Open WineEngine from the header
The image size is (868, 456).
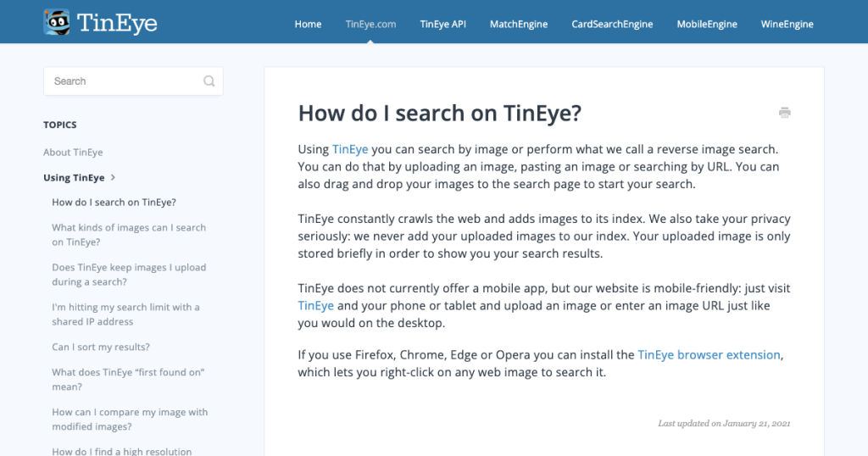click(x=787, y=24)
